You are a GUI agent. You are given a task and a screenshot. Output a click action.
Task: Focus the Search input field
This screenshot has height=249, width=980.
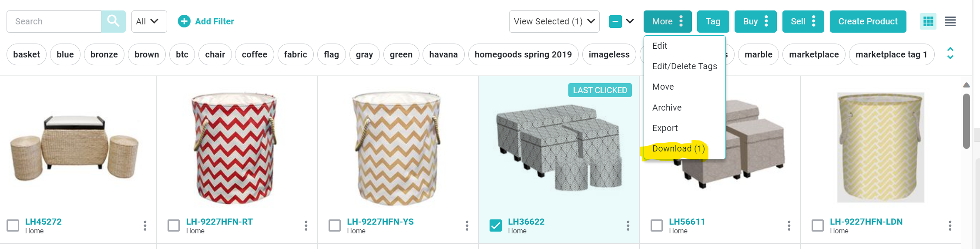54,21
